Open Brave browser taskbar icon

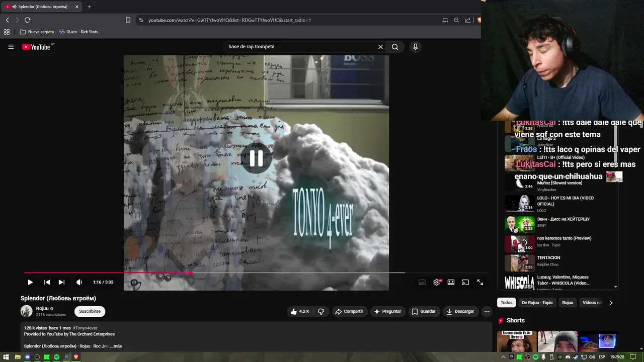point(76,357)
